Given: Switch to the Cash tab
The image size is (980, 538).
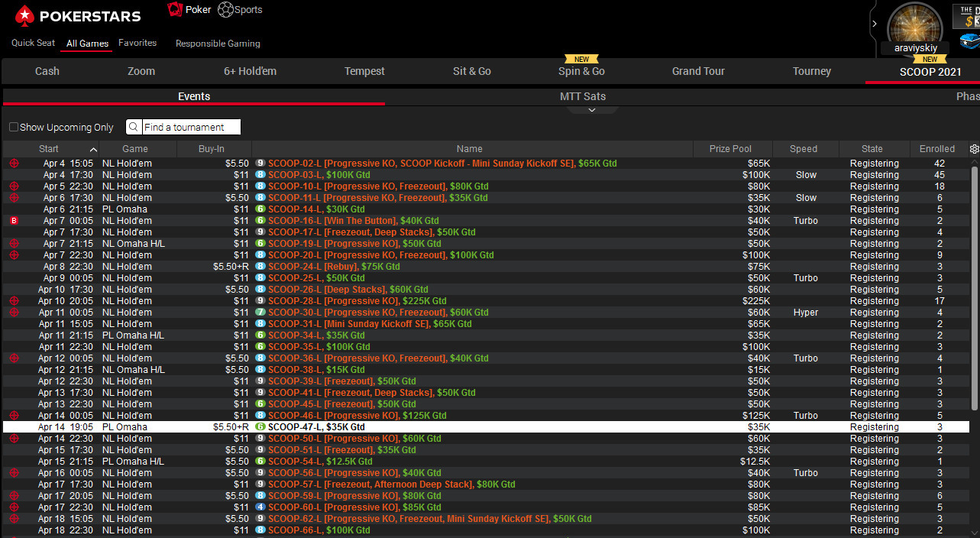Looking at the screenshot, I should (47, 71).
